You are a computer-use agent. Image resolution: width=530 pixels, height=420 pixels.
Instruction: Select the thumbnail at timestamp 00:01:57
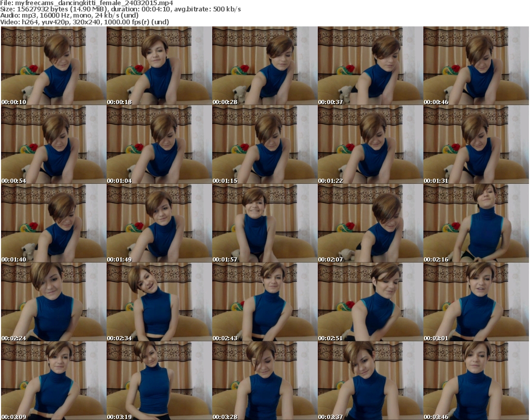click(x=264, y=223)
